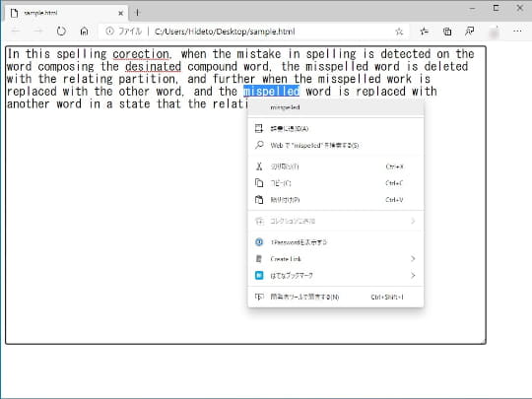This screenshot has height=399, width=532.
Task: Close the sample.html tab
Action: coord(120,13)
